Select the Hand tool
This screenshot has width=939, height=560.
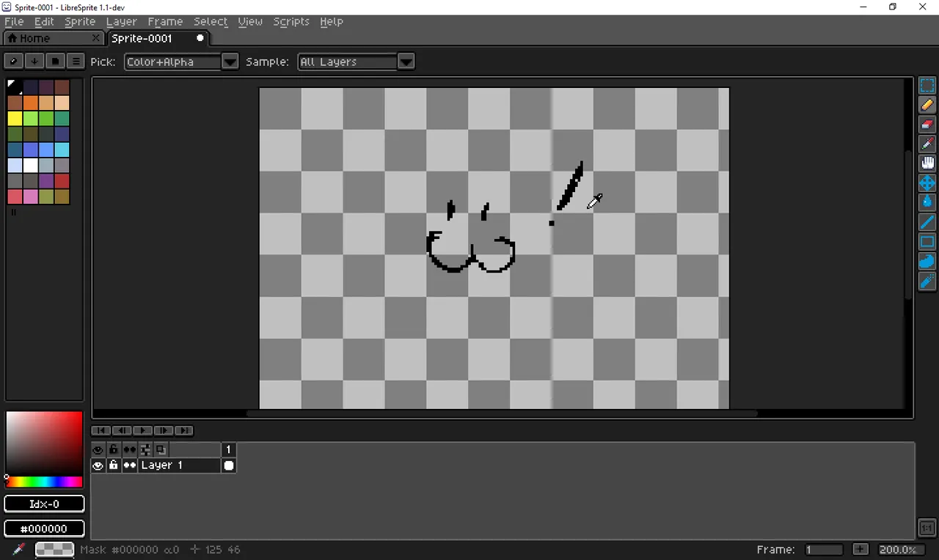(927, 163)
